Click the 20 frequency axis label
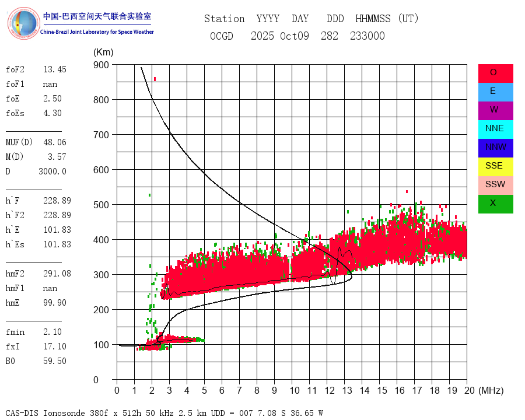Image resolution: width=525 pixels, height=420 pixels. 470,390
